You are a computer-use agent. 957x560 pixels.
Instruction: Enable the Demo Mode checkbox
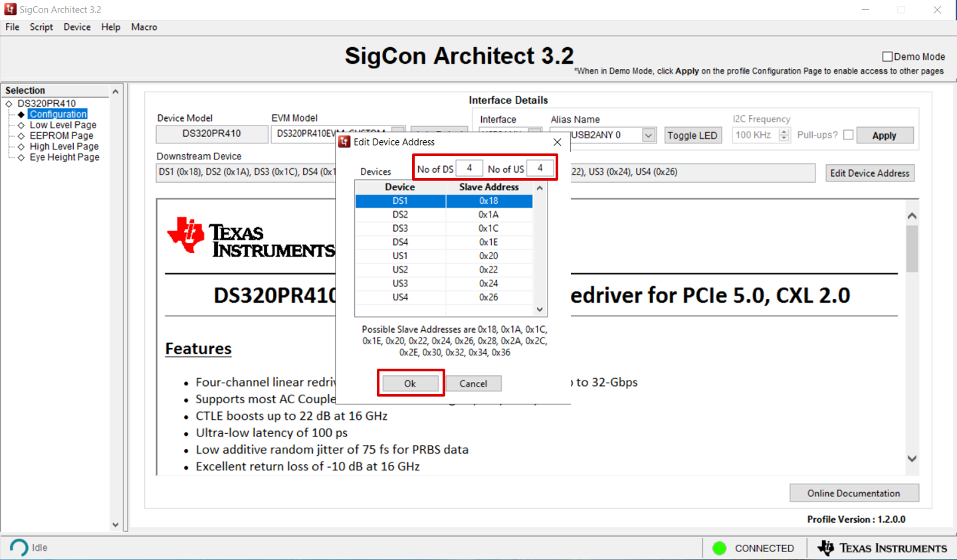click(x=887, y=57)
